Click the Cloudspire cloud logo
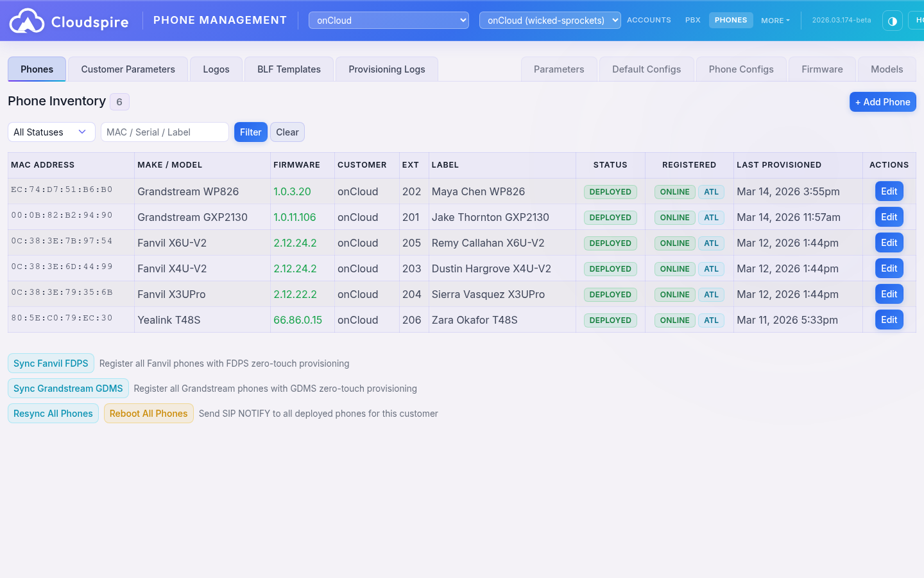 click(x=27, y=20)
